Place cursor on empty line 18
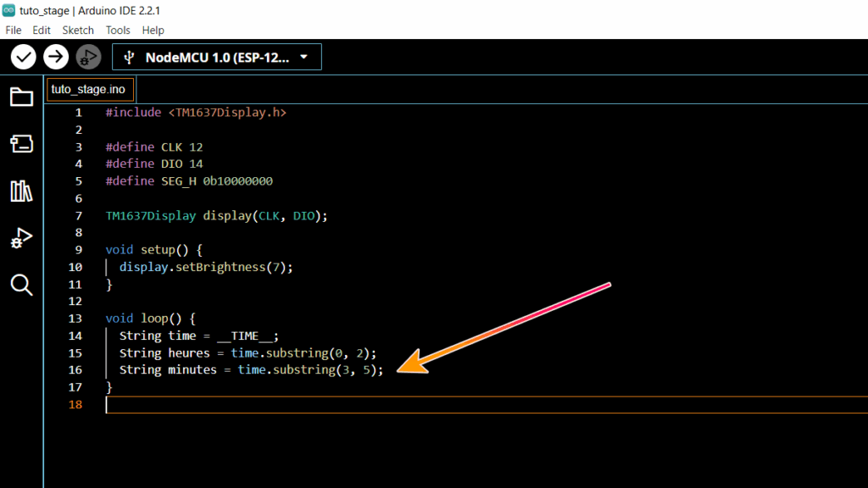 [x=487, y=404]
